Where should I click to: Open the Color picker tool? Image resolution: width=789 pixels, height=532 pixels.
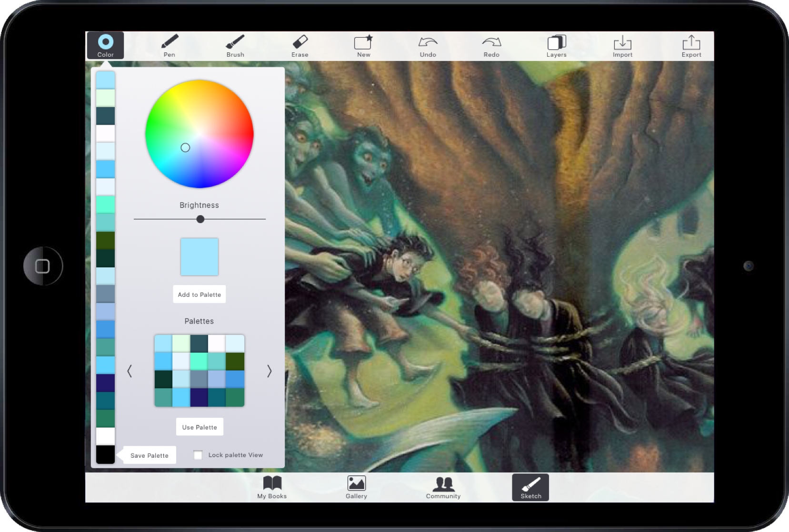[x=105, y=46]
